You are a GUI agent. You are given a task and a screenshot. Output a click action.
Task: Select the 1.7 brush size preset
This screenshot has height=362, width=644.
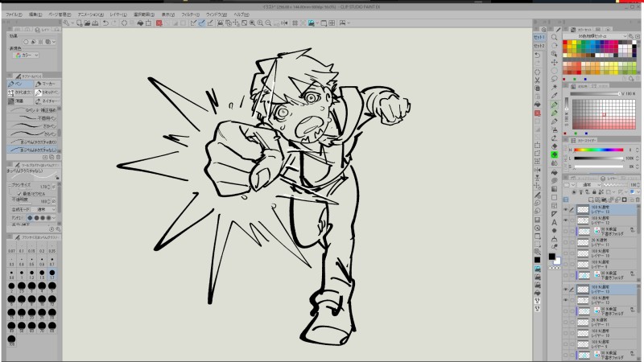coord(52,274)
